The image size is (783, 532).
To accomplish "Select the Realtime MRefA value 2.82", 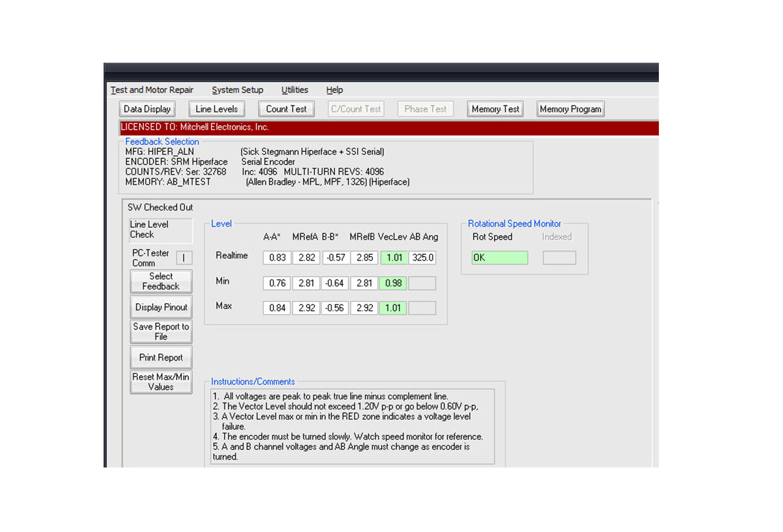I will pyautogui.click(x=306, y=257).
